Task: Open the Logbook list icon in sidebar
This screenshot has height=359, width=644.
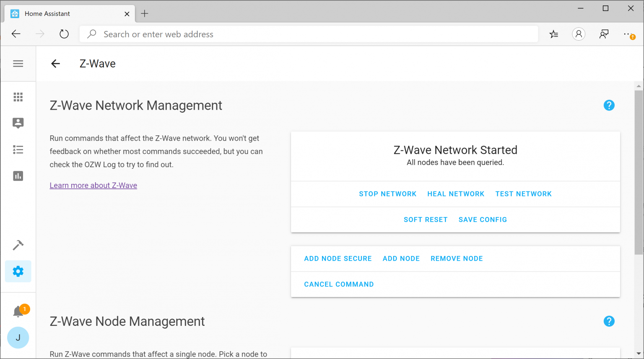Action: pyautogui.click(x=18, y=150)
